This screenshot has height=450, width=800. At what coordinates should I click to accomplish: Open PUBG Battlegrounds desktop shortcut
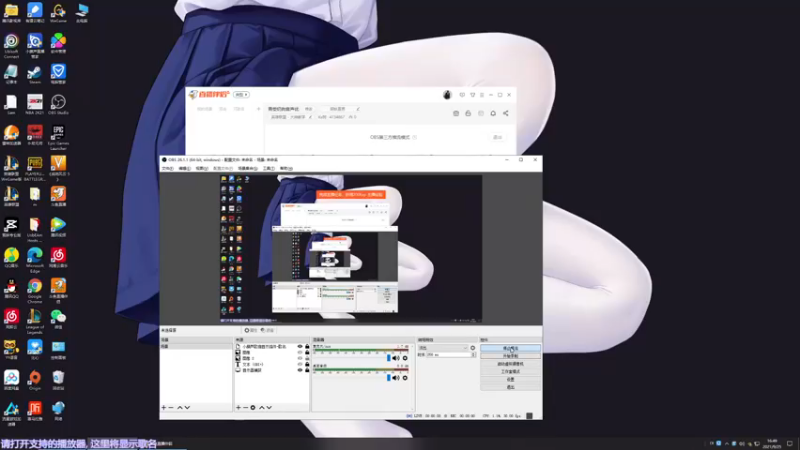click(x=35, y=168)
